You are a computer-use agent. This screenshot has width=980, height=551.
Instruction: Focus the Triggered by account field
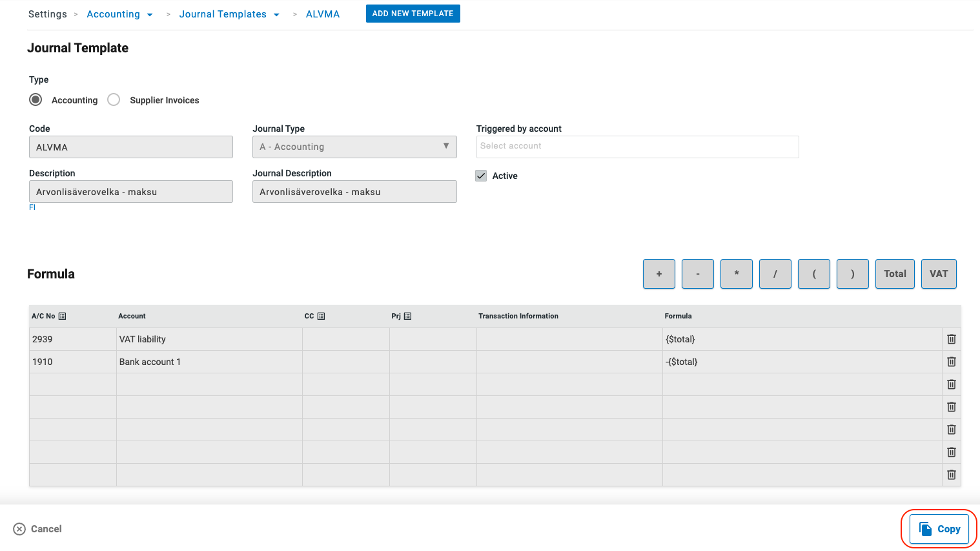click(637, 147)
